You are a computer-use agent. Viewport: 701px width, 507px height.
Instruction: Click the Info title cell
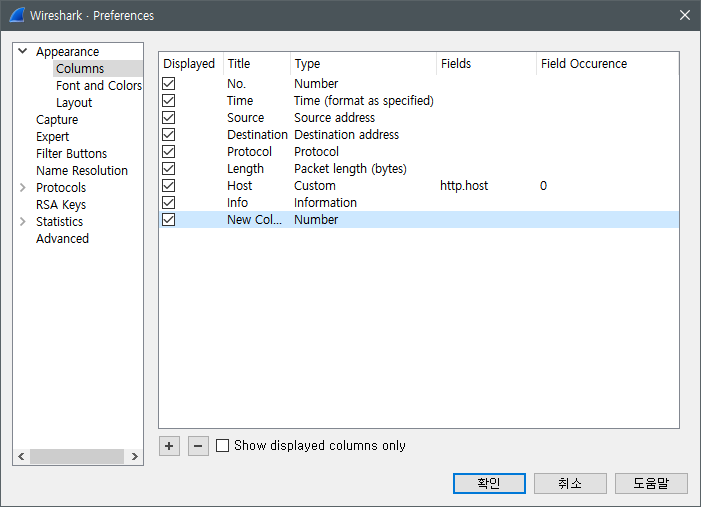(237, 203)
